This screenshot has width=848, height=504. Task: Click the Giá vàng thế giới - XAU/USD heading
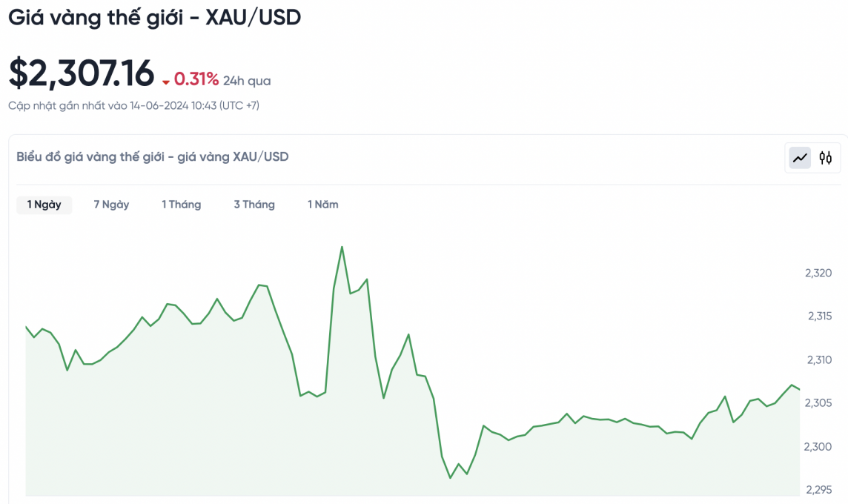tap(154, 18)
